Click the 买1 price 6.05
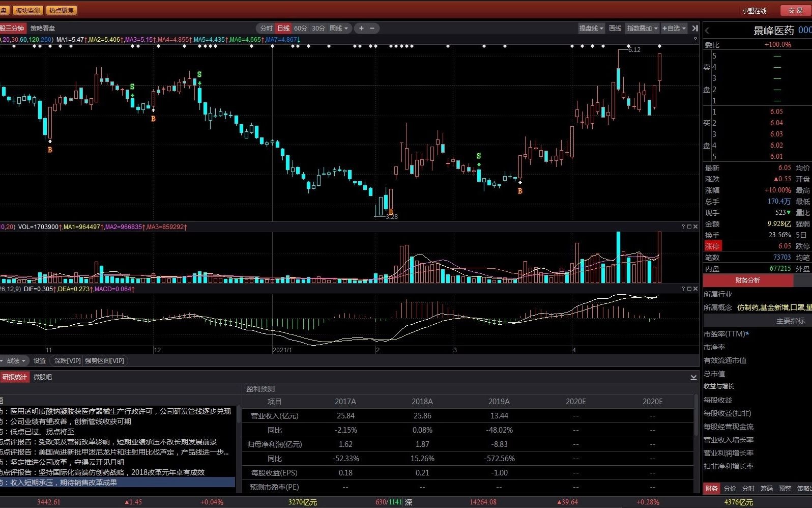 point(776,112)
